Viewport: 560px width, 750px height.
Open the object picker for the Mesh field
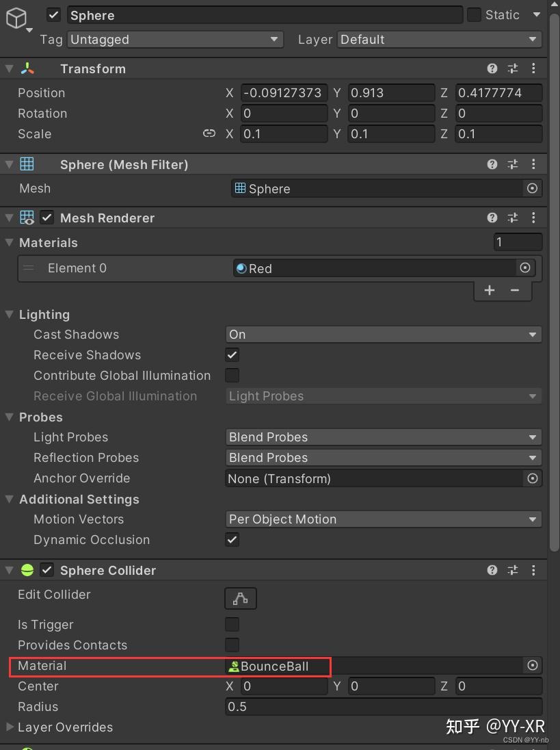pos(532,188)
